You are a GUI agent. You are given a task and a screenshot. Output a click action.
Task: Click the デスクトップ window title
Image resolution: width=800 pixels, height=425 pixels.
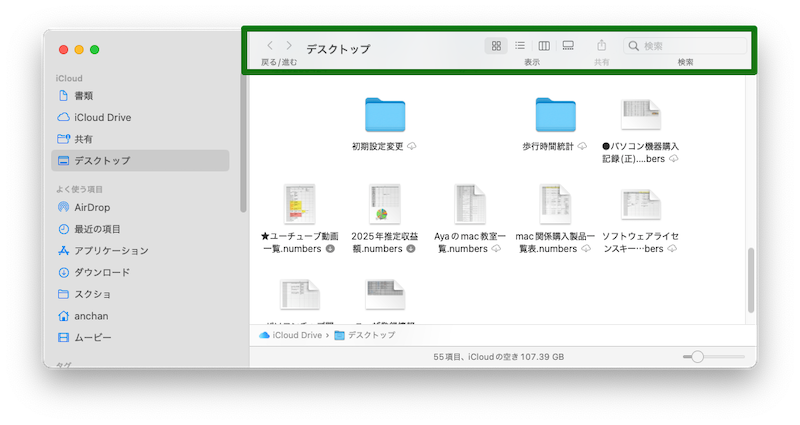[338, 49]
